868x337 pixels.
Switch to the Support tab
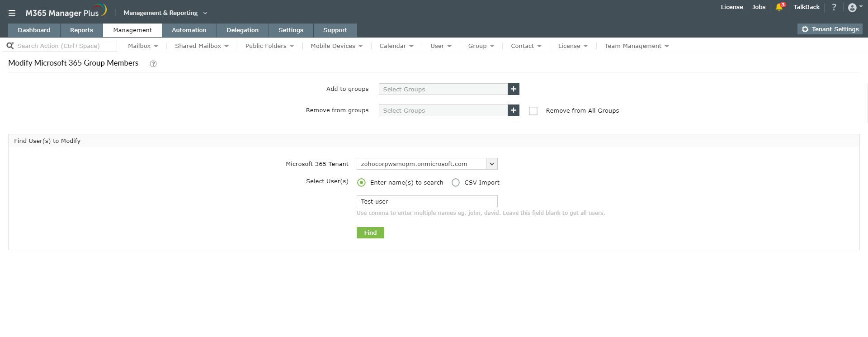point(335,30)
